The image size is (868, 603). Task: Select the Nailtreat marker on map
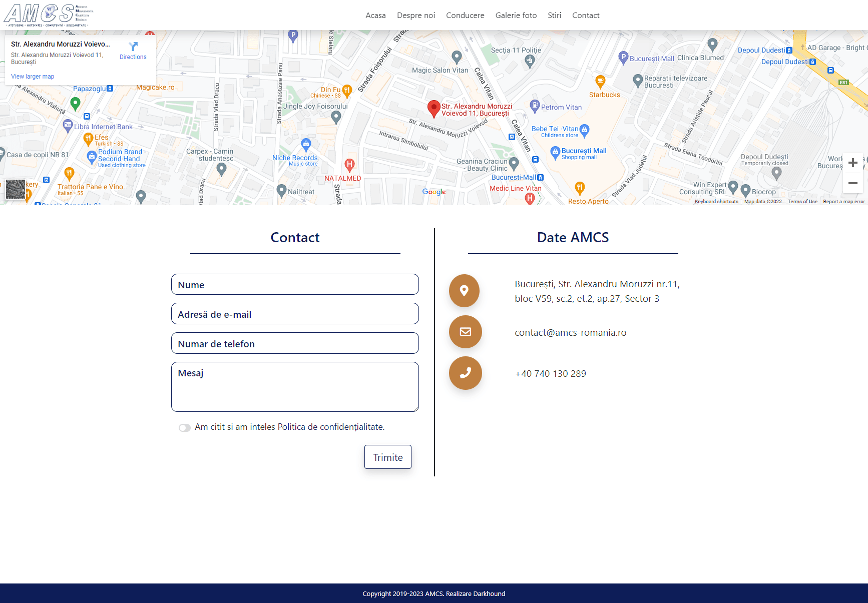(x=282, y=191)
